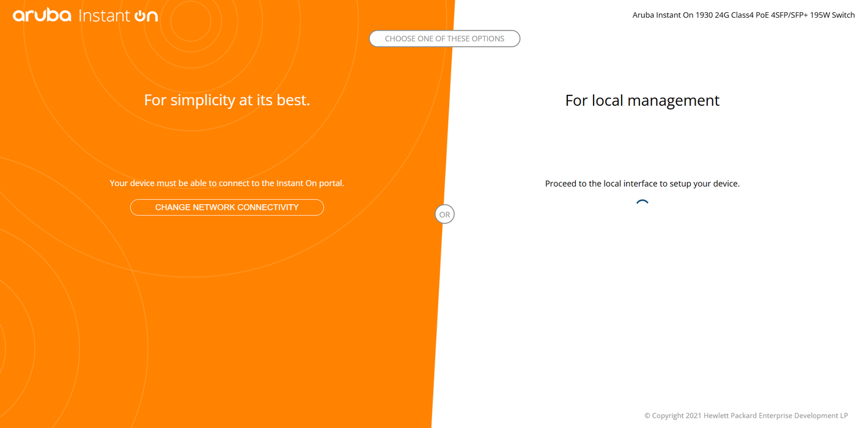Click the Aruba Instant On 1930 switch model name
This screenshot has width=868, height=428.
click(743, 15)
